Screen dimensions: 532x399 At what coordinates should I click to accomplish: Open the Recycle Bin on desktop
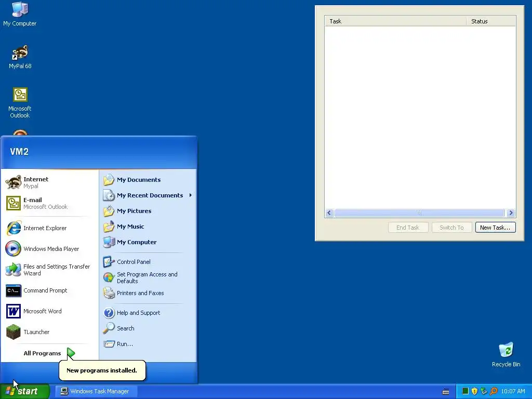coord(506,354)
